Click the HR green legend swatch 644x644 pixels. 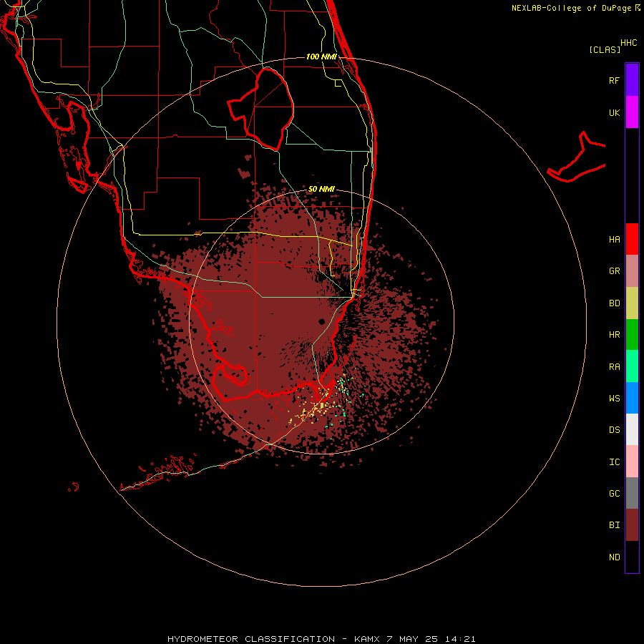632,335
